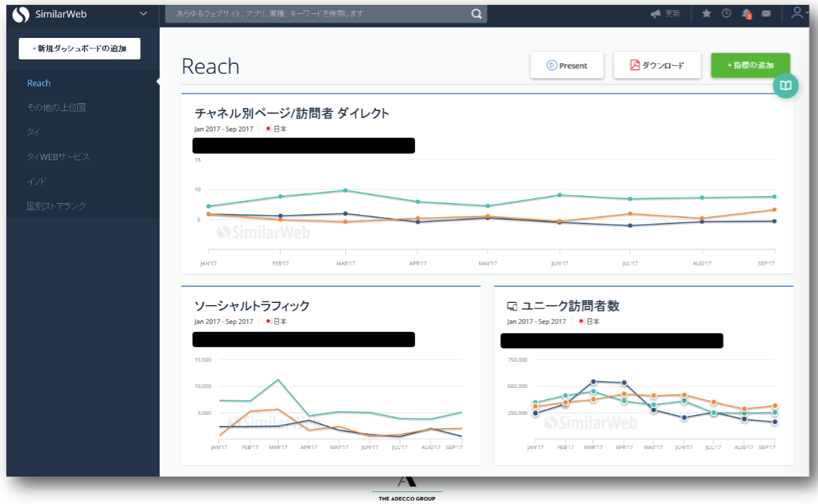Screen dimensions: 818x504
Task: Click the star favorites icon
Action: 706,14
